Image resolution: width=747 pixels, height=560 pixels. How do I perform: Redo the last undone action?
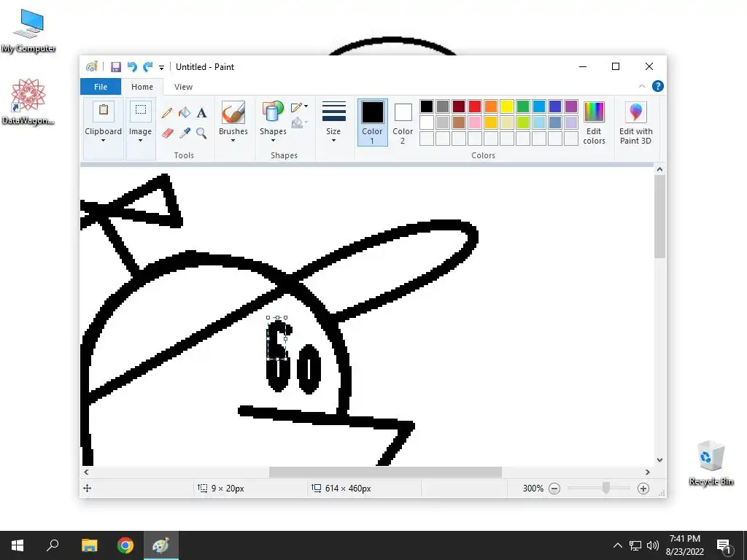(147, 67)
